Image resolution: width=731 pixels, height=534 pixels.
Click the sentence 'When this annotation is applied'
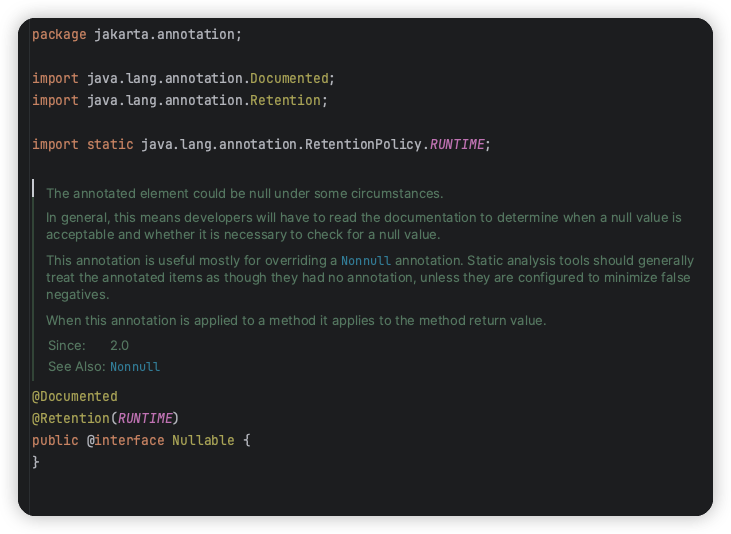(296, 320)
